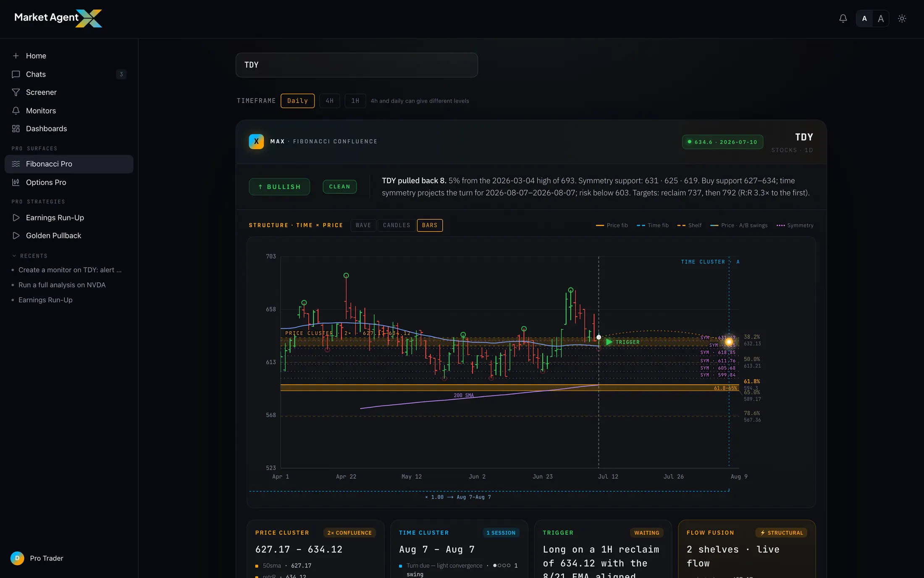Switch chart view to CANDLES
Image resolution: width=924 pixels, height=578 pixels.
tap(396, 225)
